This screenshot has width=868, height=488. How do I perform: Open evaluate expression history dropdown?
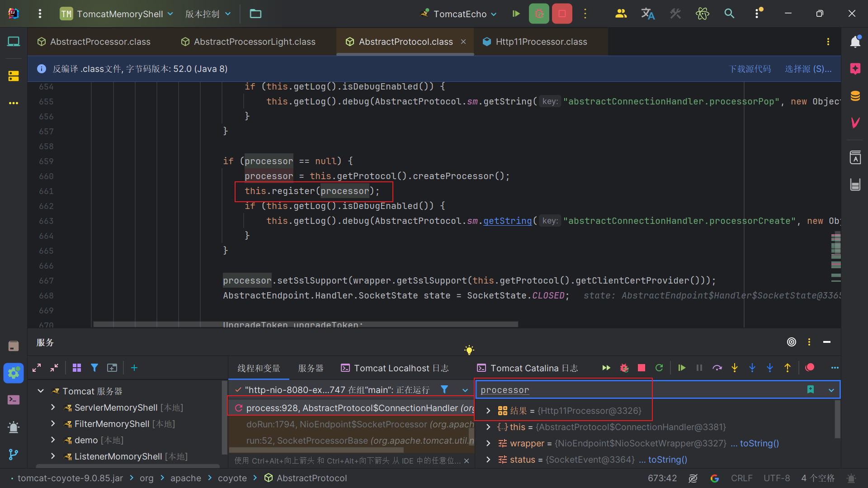(x=831, y=390)
